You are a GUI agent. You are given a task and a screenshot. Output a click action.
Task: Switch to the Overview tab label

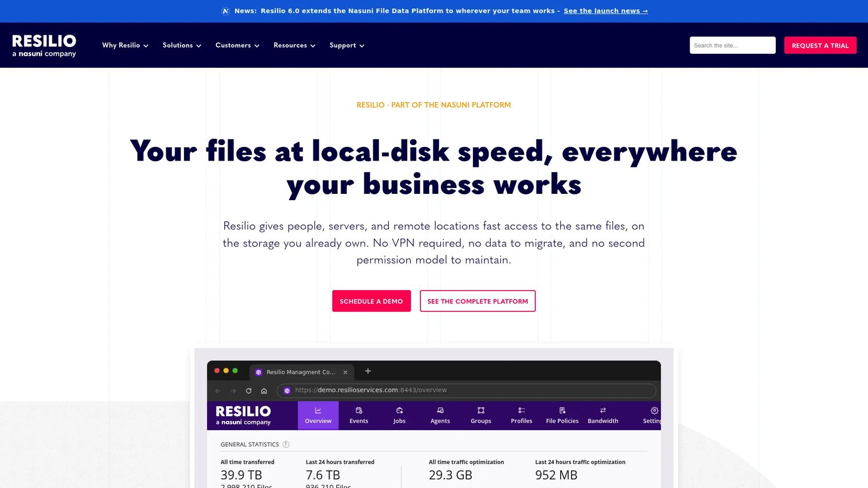(x=318, y=421)
